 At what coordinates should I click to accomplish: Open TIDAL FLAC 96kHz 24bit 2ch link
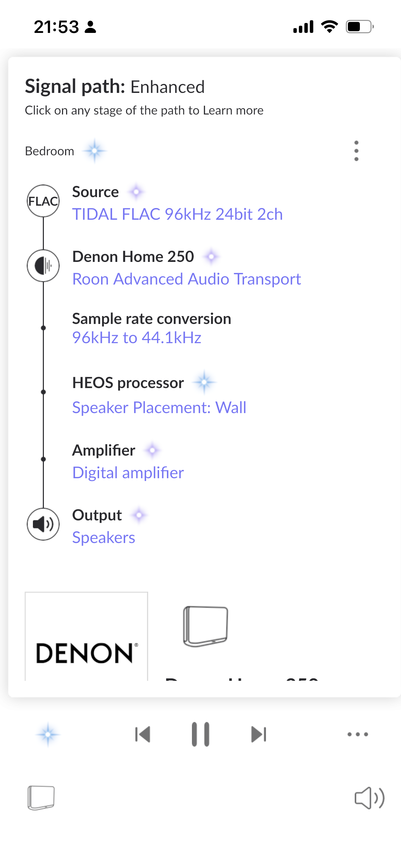tap(178, 214)
